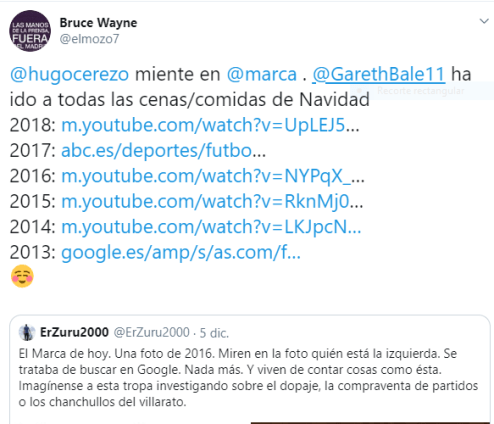Open the quoted tweet text about El Marca
The image size is (494, 424).
pyautogui.click(x=248, y=378)
